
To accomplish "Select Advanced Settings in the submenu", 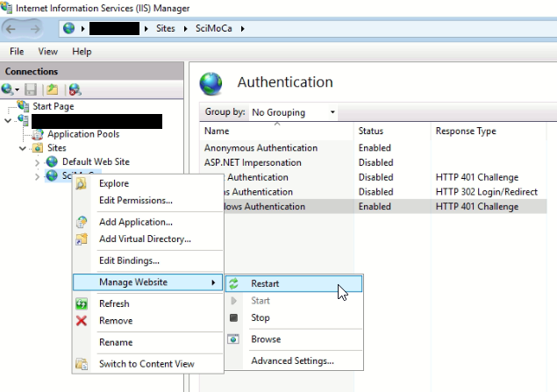I will coord(292,360).
